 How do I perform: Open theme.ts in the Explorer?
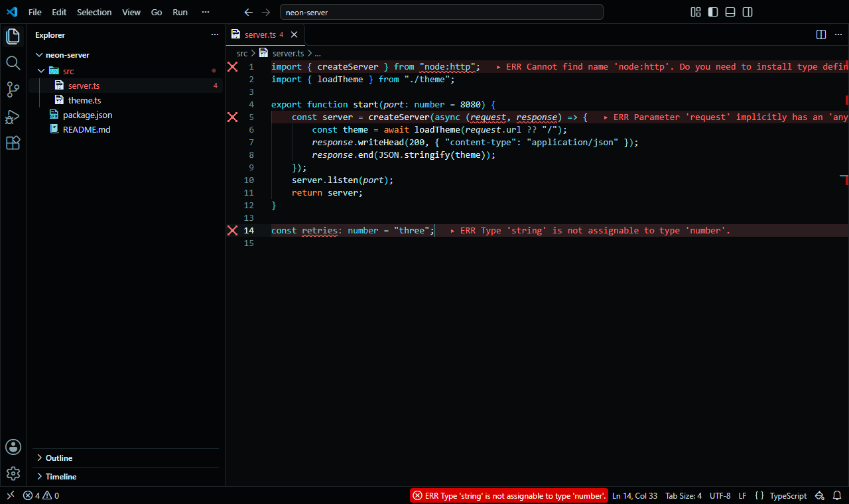tap(125, 100)
